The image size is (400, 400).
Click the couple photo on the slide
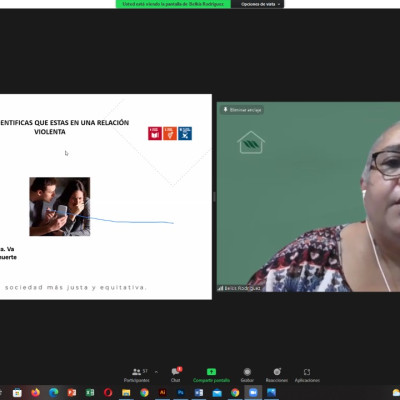pos(60,207)
